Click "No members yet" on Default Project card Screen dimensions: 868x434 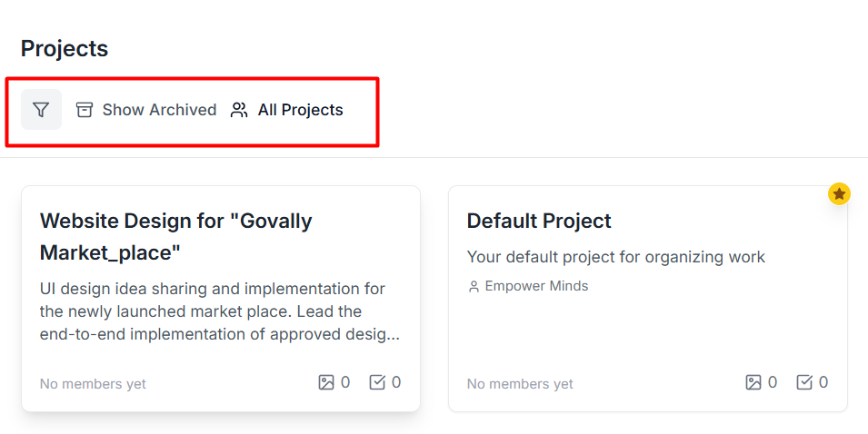520,384
